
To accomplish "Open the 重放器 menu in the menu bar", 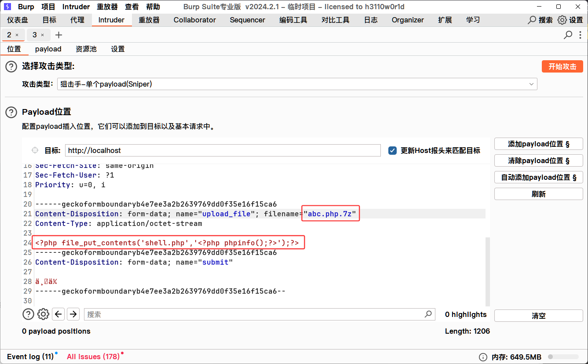I will click(x=107, y=7).
